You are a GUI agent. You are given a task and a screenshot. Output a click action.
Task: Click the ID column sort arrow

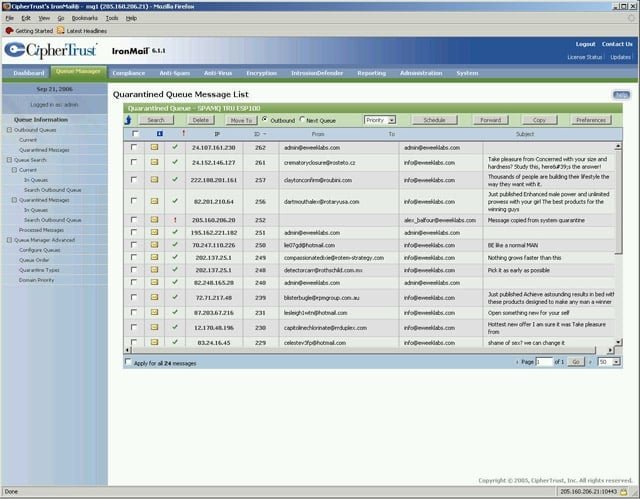pyautogui.click(x=264, y=134)
